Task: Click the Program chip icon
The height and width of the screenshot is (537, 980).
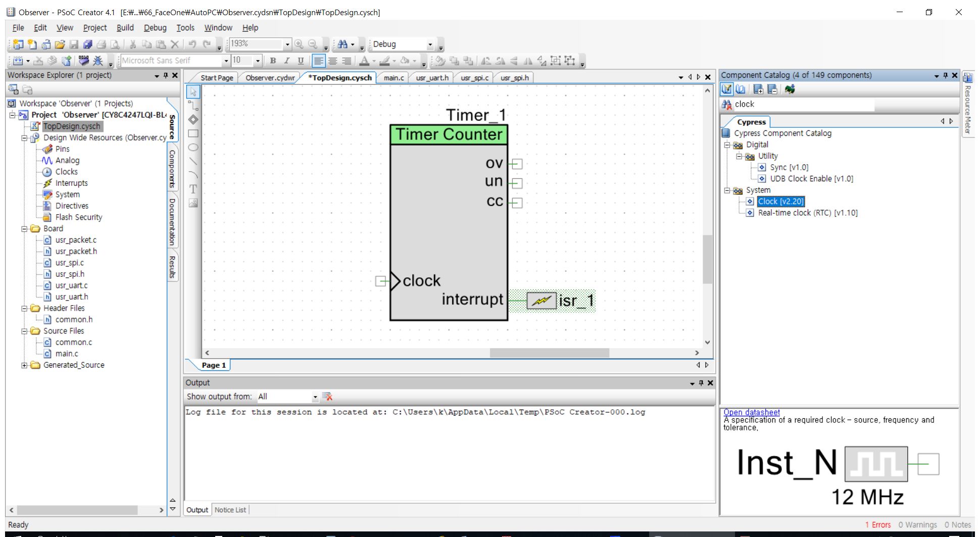Action: pyautogui.click(x=84, y=61)
